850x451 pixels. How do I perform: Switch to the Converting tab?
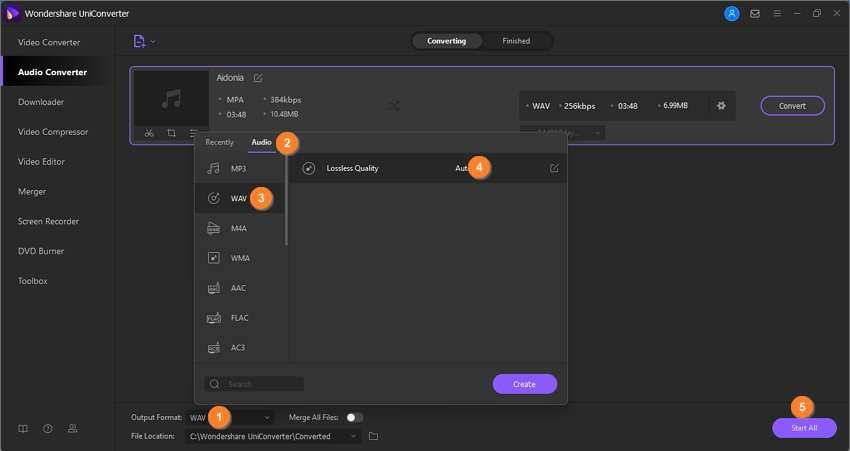(446, 41)
